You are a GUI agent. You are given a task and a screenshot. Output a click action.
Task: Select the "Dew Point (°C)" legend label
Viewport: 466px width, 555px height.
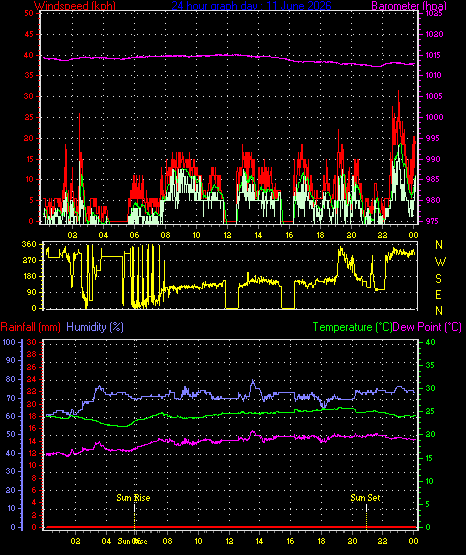pyautogui.click(x=427, y=327)
